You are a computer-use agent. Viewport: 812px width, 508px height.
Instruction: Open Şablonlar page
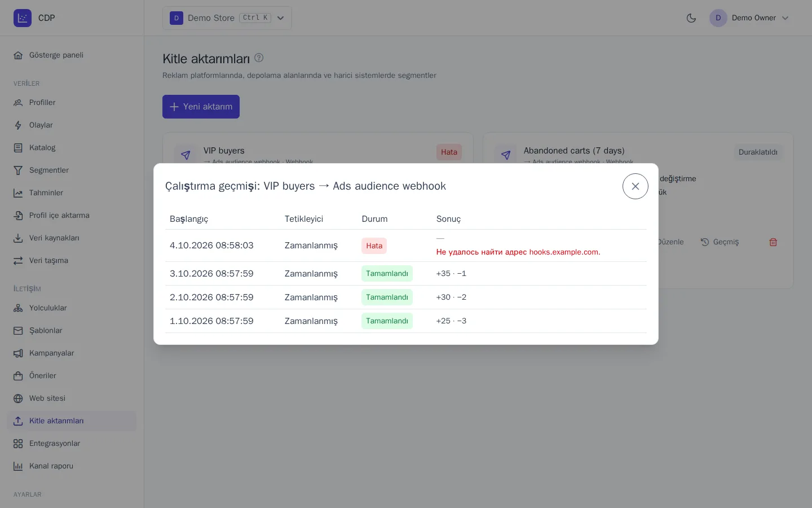click(x=72, y=331)
